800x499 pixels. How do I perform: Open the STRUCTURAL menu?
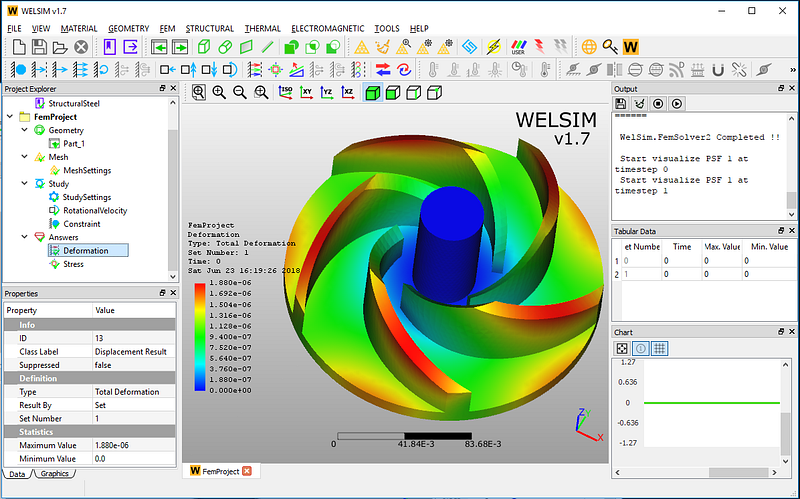pyautogui.click(x=210, y=29)
